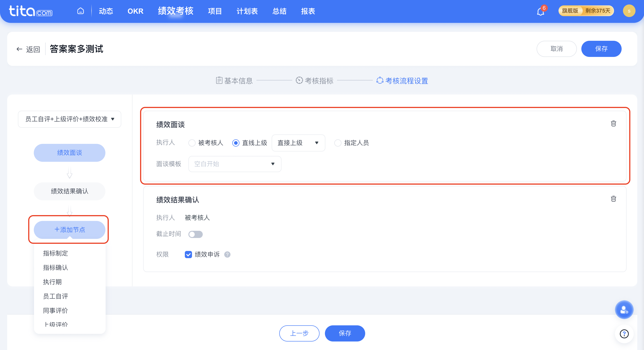The image size is (644, 350).
Task: Click the 取消 button
Action: point(557,49)
